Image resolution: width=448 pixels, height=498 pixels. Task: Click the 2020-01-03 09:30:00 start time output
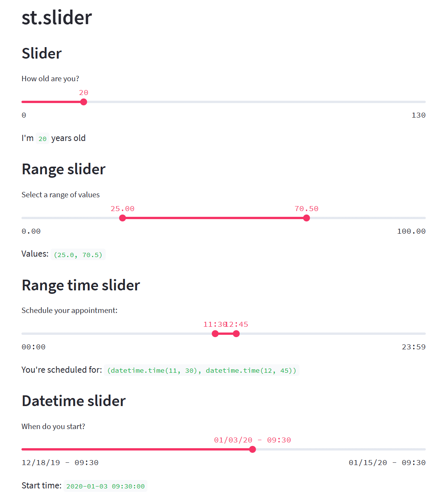105,487
